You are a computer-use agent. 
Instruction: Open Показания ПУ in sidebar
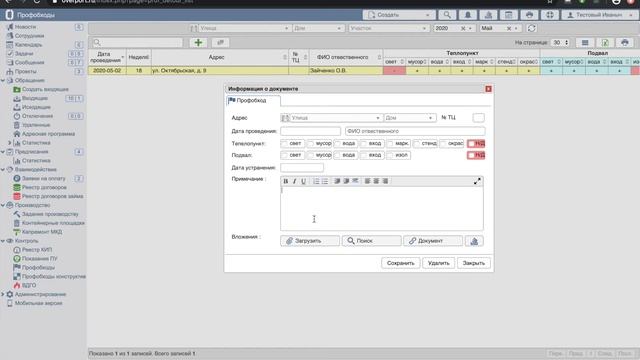point(40,259)
